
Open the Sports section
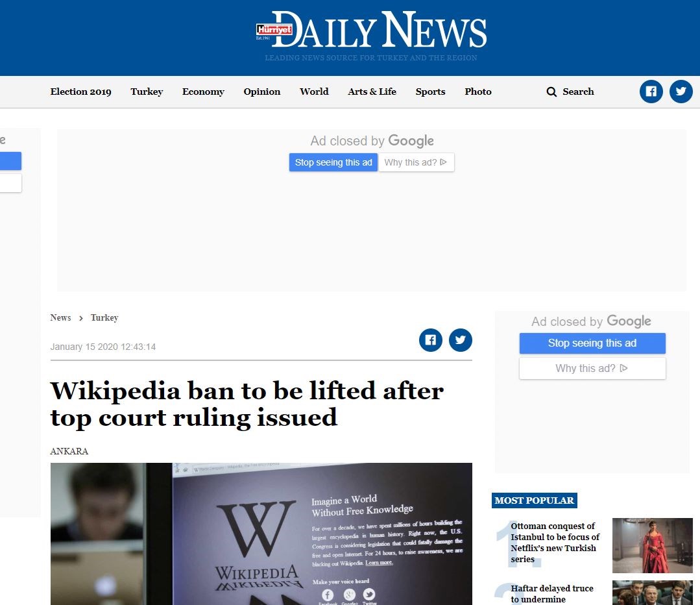(430, 92)
